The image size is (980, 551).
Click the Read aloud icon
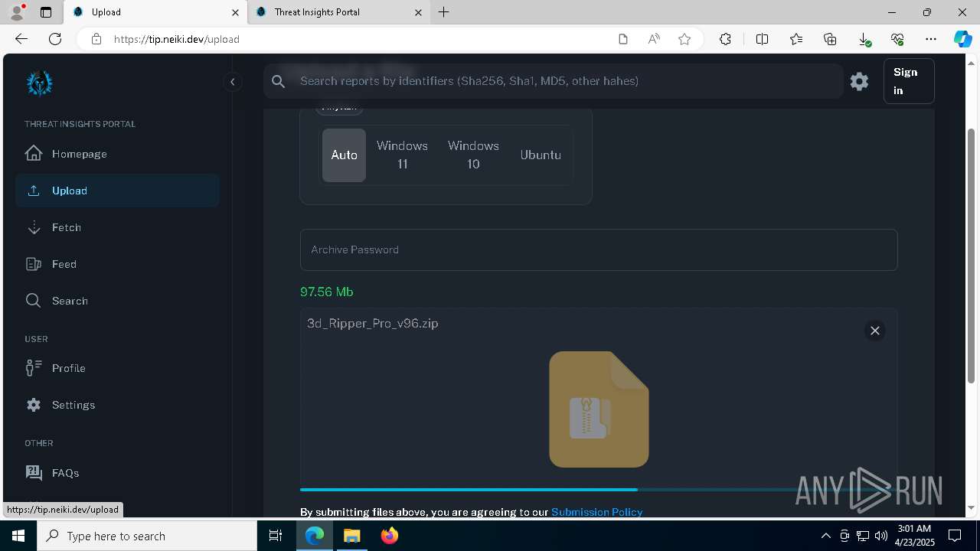pyautogui.click(x=654, y=39)
